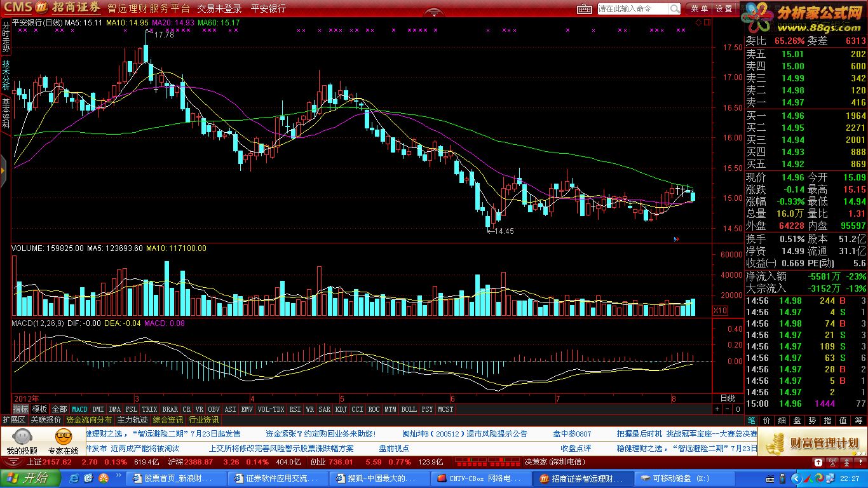Click the red double-arrow marker in chart
This screenshot has width=868, height=488.
(x=676, y=240)
